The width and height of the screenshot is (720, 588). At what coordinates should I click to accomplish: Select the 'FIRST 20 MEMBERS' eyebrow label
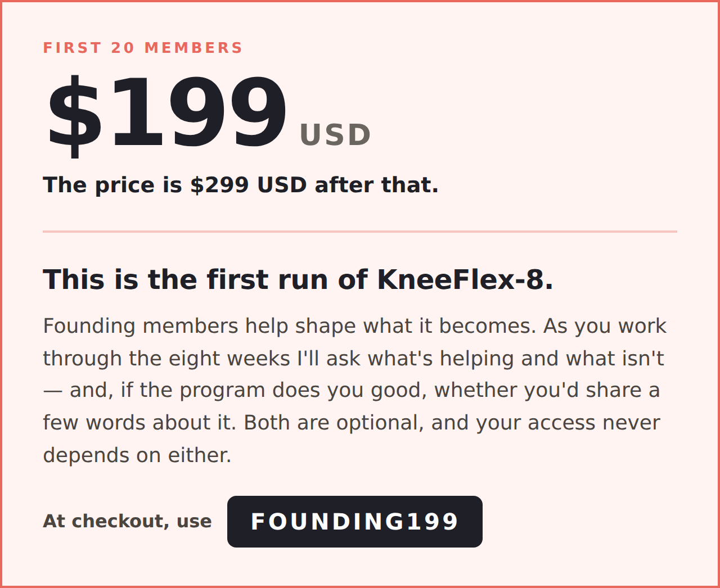[143, 48]
